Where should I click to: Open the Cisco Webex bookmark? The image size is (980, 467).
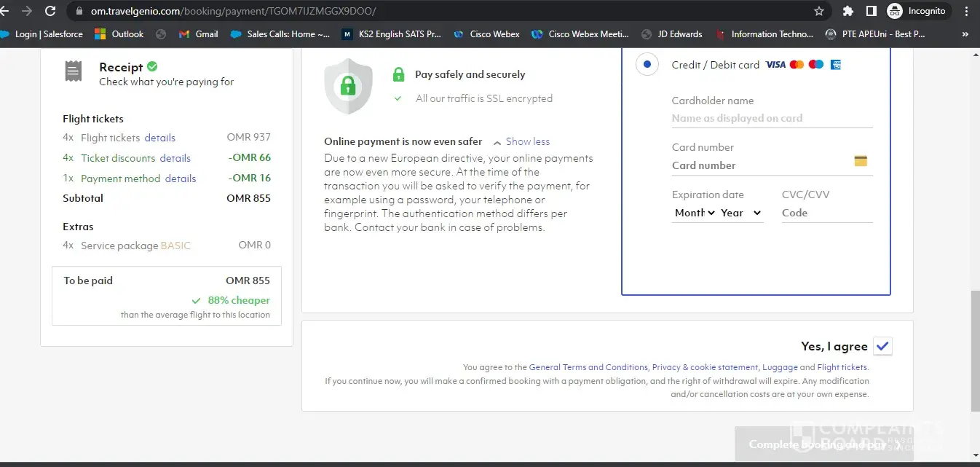click(487, 34)
